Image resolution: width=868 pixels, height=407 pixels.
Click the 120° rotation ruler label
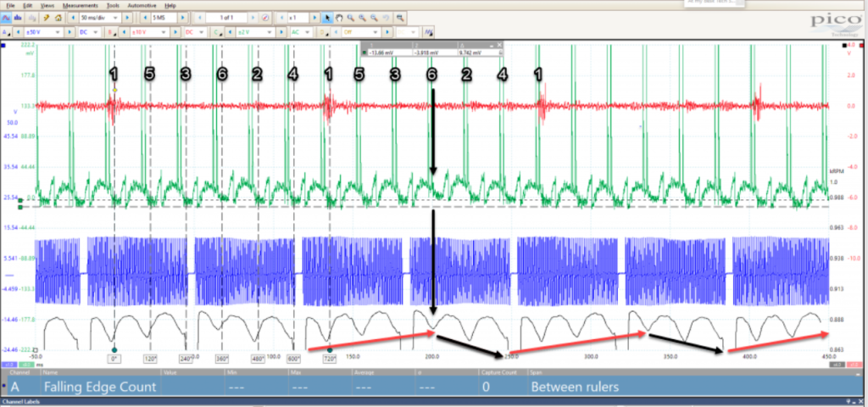pyautogui.click(x=151, y=359)
